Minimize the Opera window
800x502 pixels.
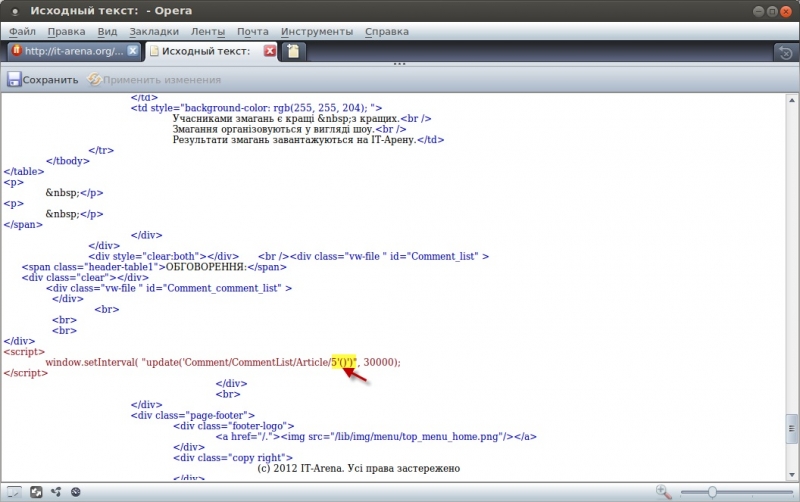click(759, 11)
